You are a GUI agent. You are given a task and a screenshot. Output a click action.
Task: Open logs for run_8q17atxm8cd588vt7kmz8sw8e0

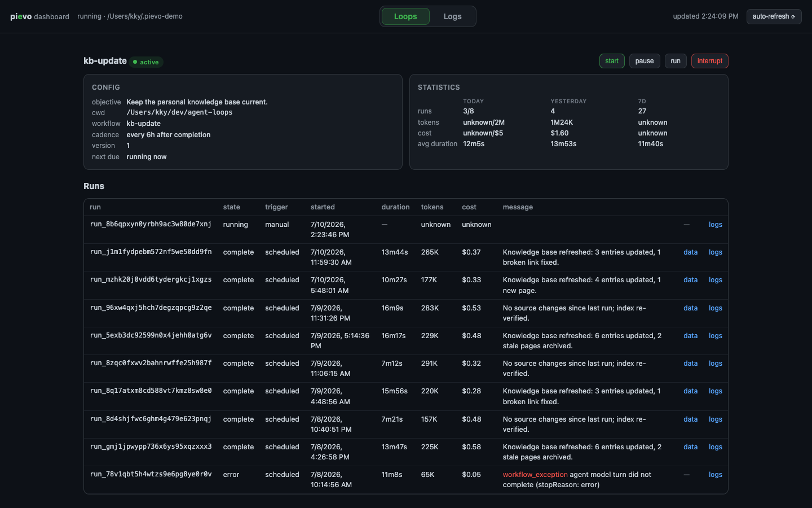pyautogui.click(x=715, y=391)
